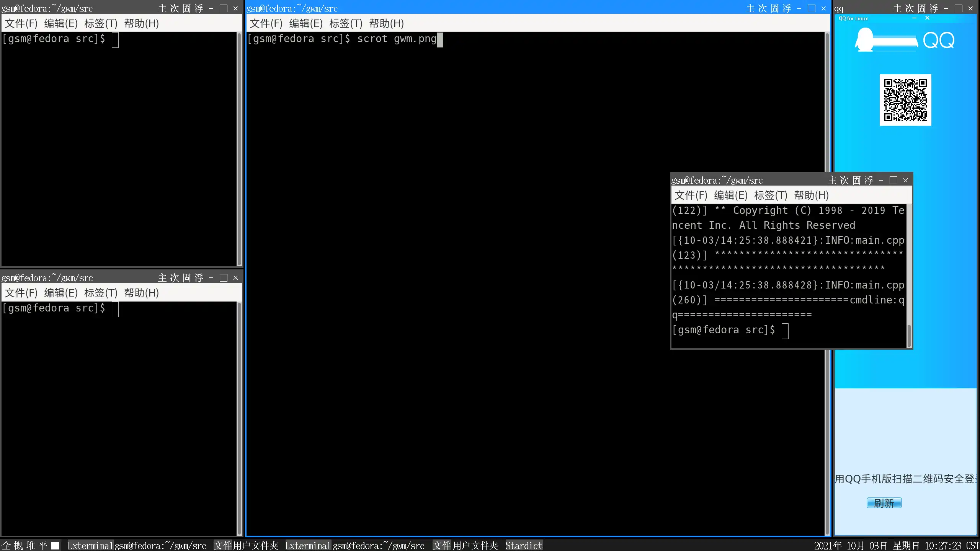
Task: Click 浮 button on bottom-left terminal titlebar
Action: [199, 278]
